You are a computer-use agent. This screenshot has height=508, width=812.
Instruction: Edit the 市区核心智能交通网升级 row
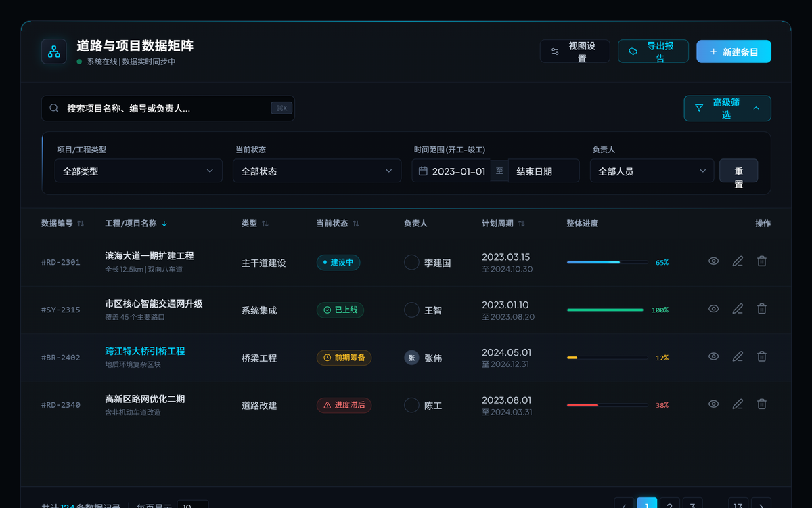point(738,309)
